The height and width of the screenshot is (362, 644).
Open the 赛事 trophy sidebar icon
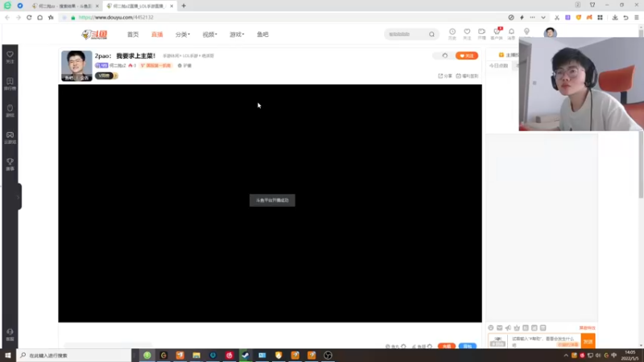tap(10, 164)
